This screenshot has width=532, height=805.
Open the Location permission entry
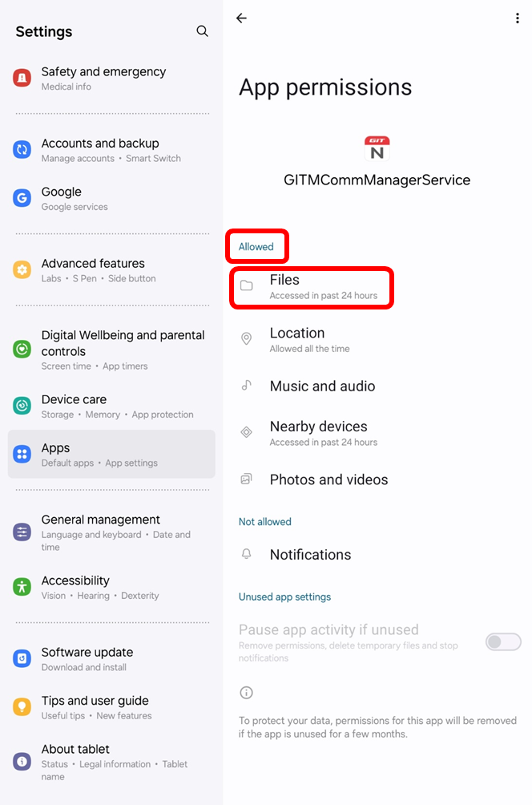click(x=377, y=339)
